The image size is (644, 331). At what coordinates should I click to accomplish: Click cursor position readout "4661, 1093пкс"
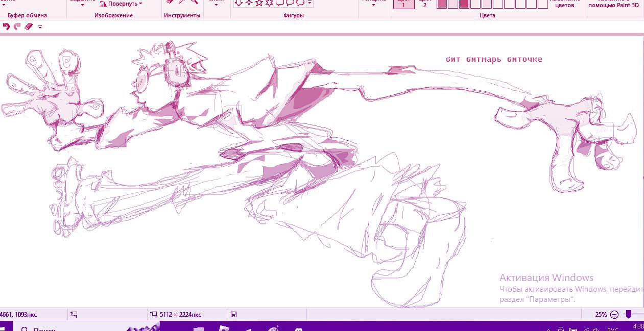pos(18,315)
